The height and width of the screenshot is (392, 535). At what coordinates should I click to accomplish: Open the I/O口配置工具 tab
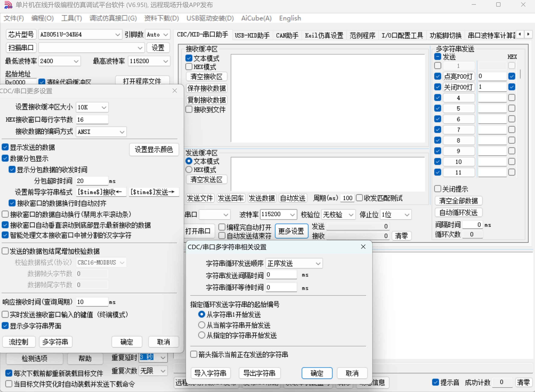click(x=402, y=35)
